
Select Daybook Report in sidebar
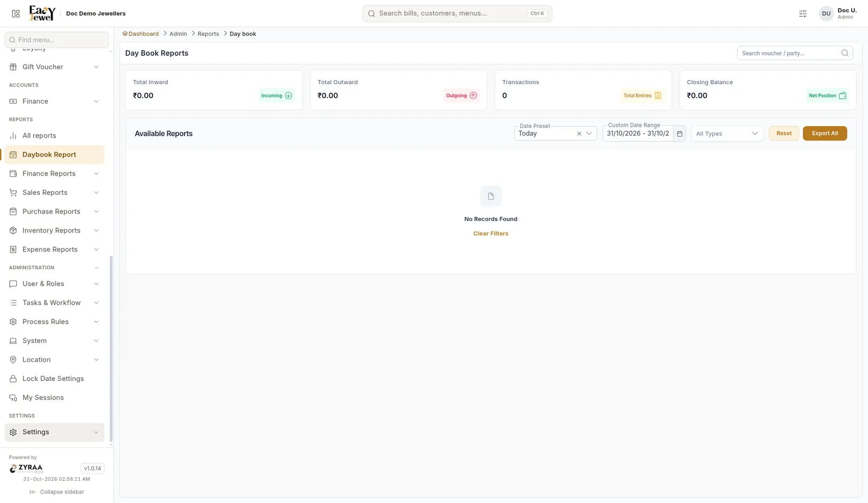coord(54,154)
